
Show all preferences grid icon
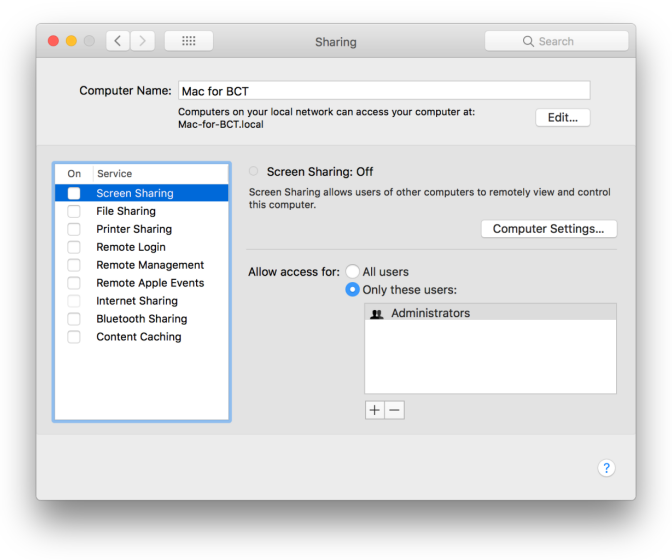tap(189, 41)
